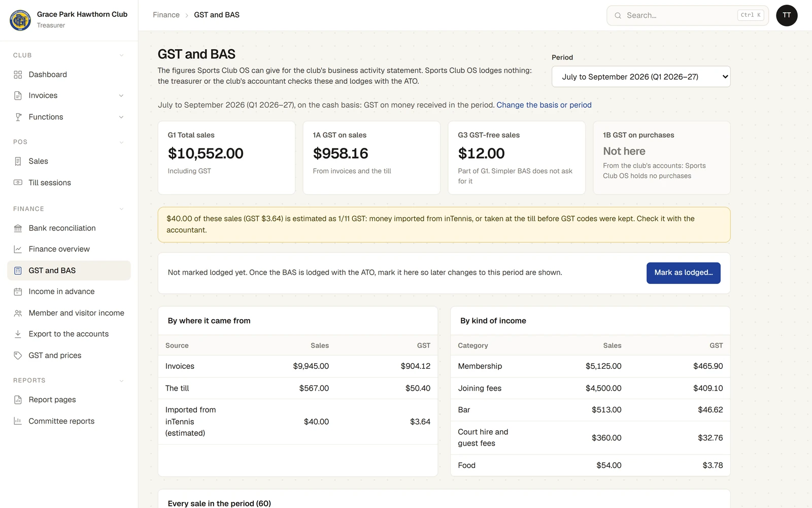Screen dimensions: 812x508
Task: Collapse the CLUB sidebar section
Action: point(121,55)
